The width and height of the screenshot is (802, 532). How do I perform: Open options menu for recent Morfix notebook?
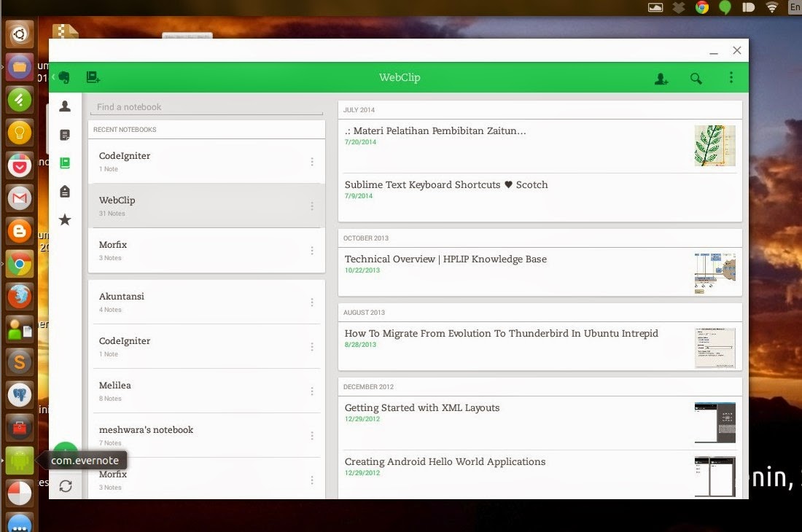[x=312, y=251]
